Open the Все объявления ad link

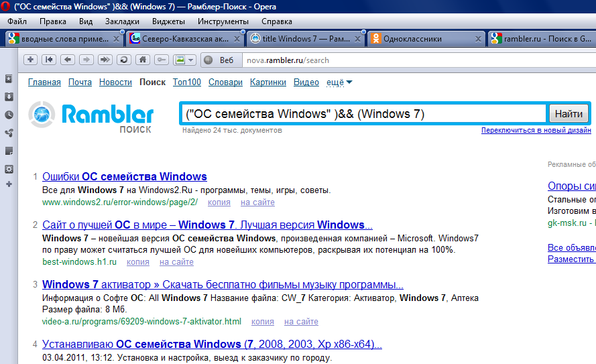(572, 247)
